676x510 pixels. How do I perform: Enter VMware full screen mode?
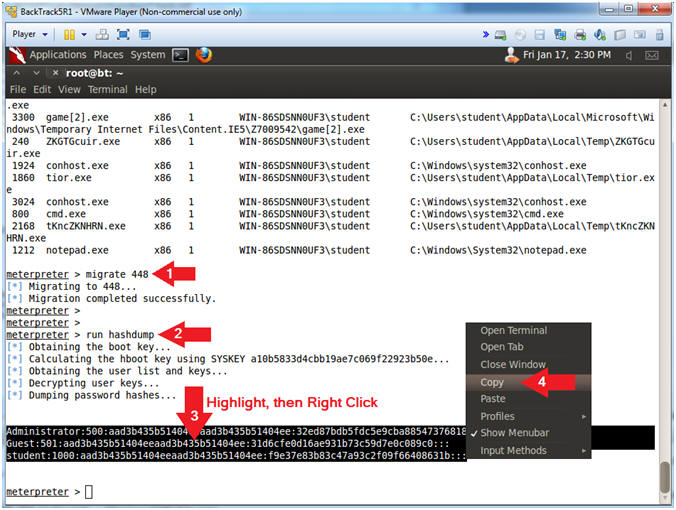(123, 34)
